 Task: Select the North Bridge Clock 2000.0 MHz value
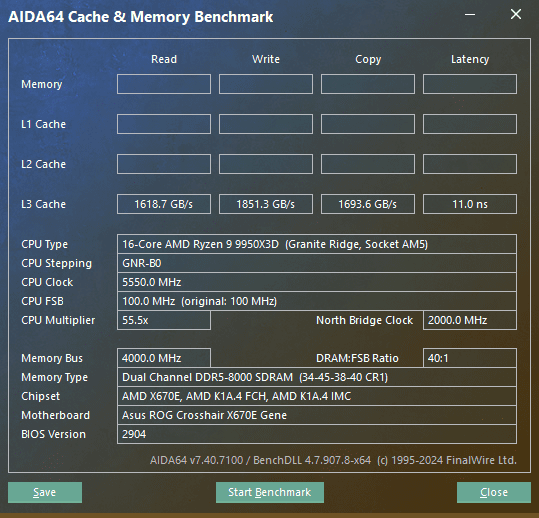click(470, 320)
